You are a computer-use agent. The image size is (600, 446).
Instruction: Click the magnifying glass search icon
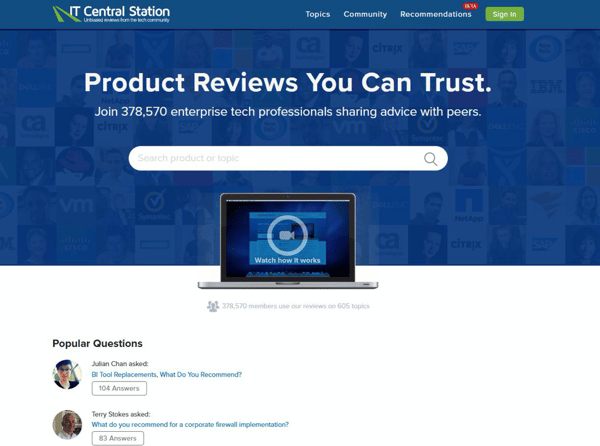point(430,159)
